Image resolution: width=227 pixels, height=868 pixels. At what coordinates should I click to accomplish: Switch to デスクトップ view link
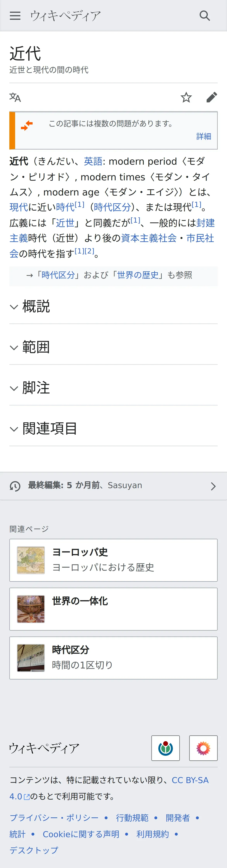[x=34, y=850]
